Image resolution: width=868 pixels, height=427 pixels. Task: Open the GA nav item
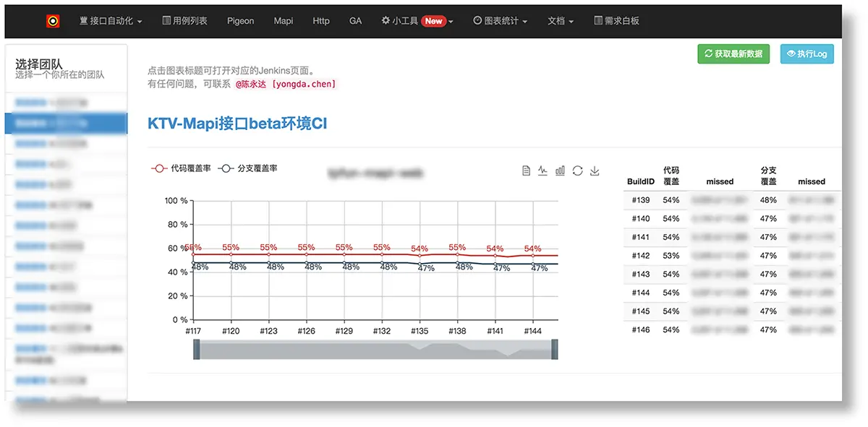355,21
